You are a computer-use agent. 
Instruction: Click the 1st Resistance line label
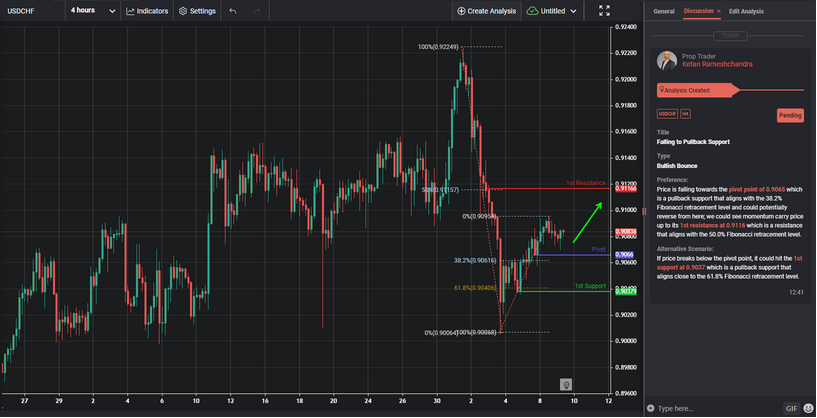click(586, 183)
